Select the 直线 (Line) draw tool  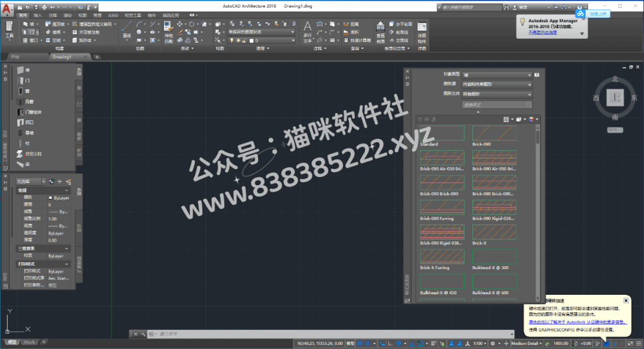[x=127, y=31]
